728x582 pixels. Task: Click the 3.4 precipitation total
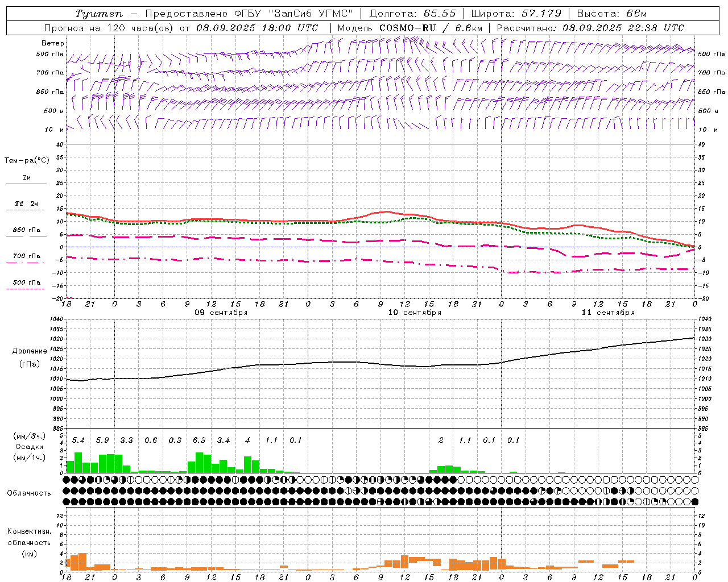click(224, 440)
